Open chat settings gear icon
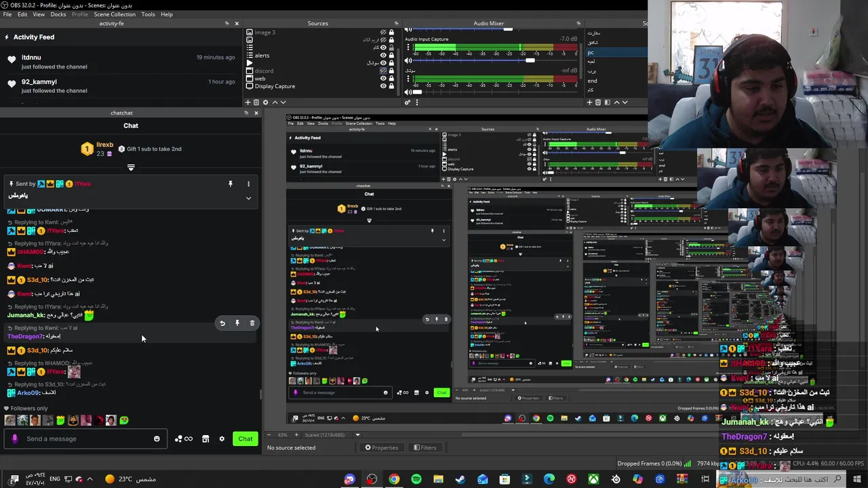 [222, 439]
